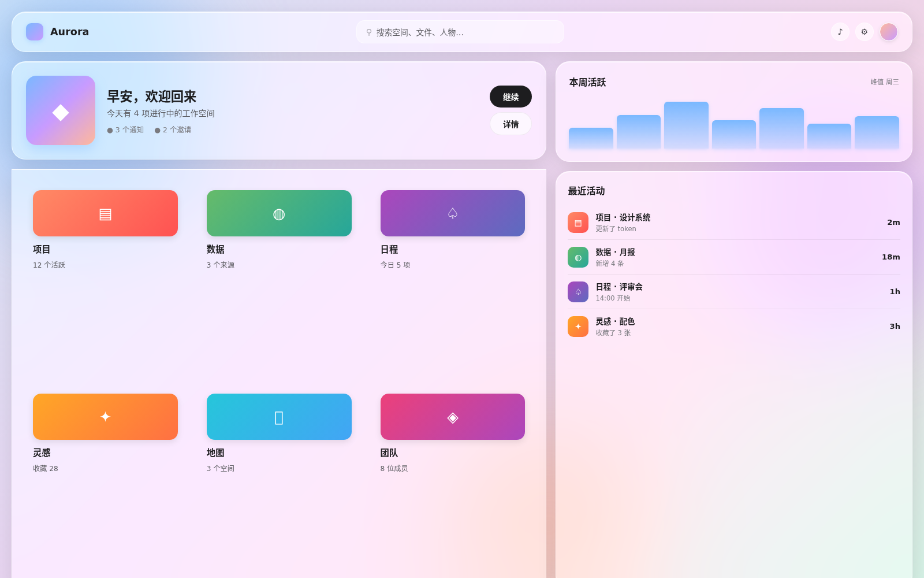Click the 18m timestamp

891,257
